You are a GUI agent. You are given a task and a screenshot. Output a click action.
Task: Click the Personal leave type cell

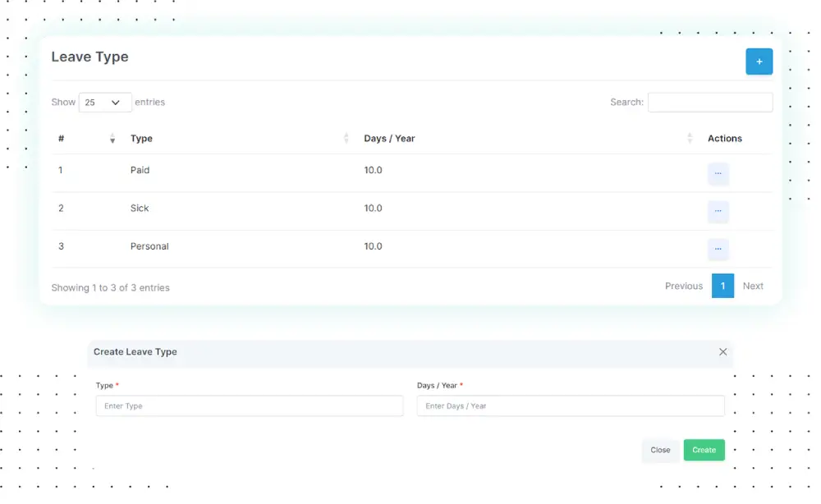(x=149, y=246)
